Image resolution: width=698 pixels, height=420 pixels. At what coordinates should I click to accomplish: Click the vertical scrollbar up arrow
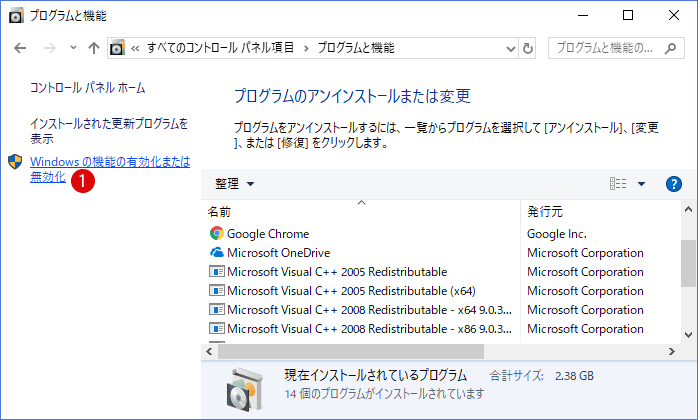(x=688, y=209)
